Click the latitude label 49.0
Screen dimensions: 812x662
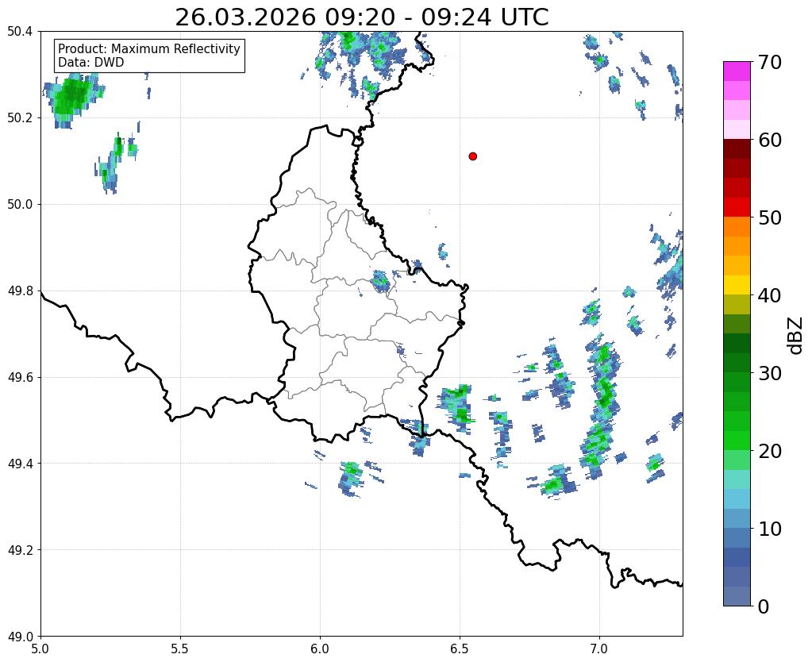pos(20,637)
